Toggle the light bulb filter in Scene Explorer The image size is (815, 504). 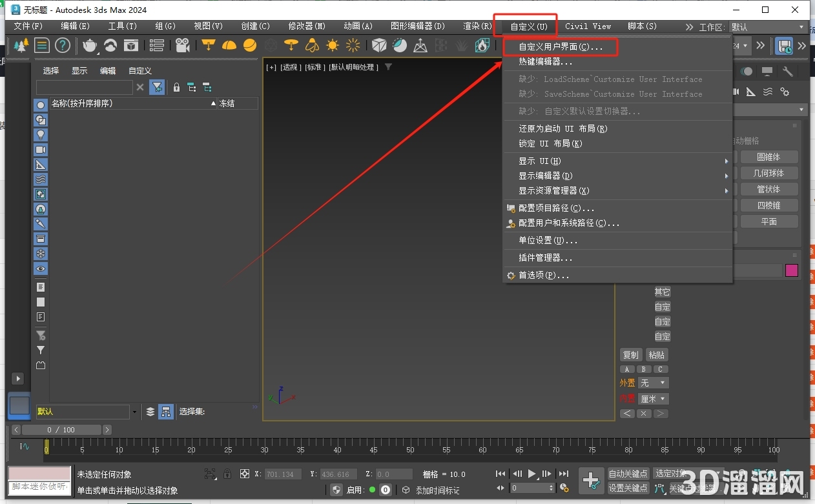click(41, 134)
